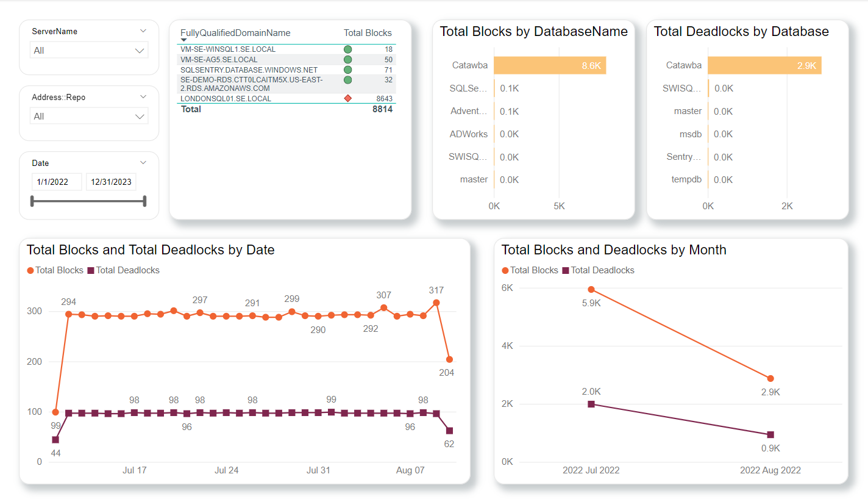Viewport: 868px width, 499px height.
Task: Click the 5.9K July data point in Month chart
Action: [x=591, y=289]
